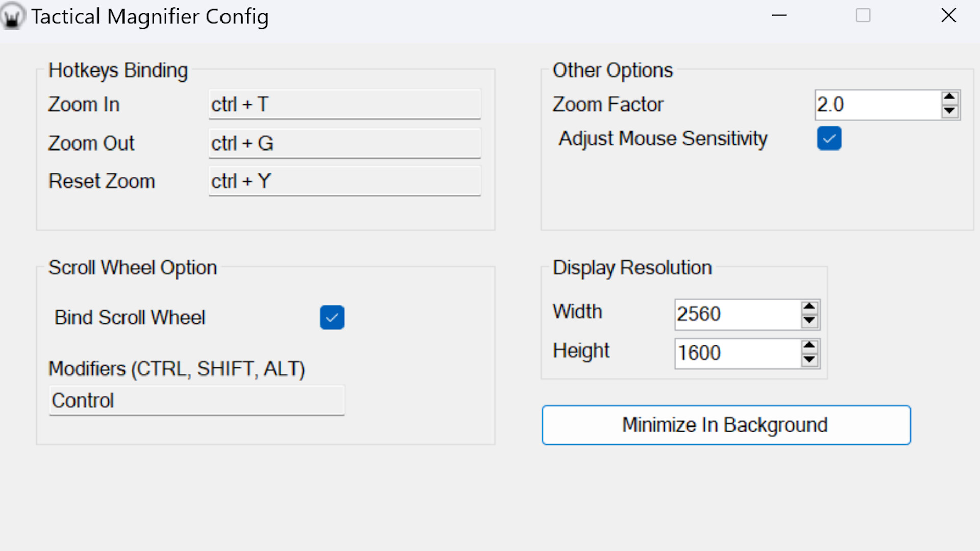Increase the display Height value
This screenshot has height=551, width=980.
click(810, 346)
